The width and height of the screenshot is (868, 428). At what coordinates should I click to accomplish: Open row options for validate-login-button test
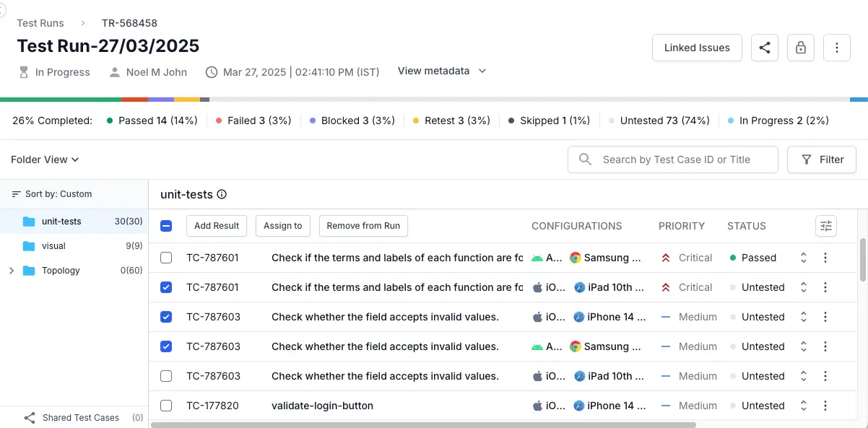[x=825, y=406]
